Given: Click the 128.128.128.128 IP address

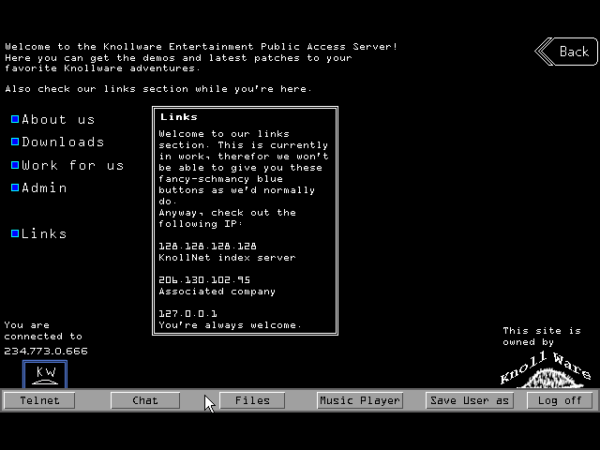Looking at the screenshot, I should tap(208, 246).
